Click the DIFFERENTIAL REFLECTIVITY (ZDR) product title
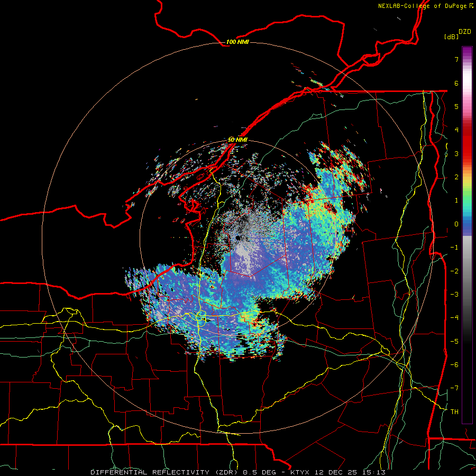 [165, 472]
